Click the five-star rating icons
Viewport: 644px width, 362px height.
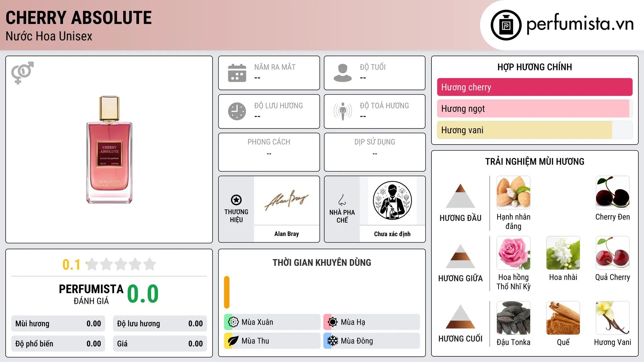(x=121, y=264)
